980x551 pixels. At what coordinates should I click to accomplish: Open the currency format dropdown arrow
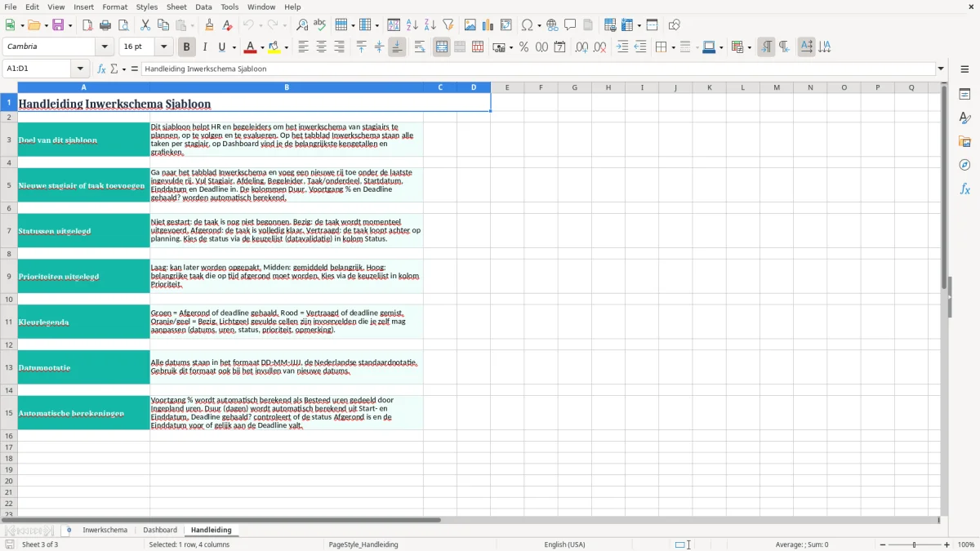510,47
